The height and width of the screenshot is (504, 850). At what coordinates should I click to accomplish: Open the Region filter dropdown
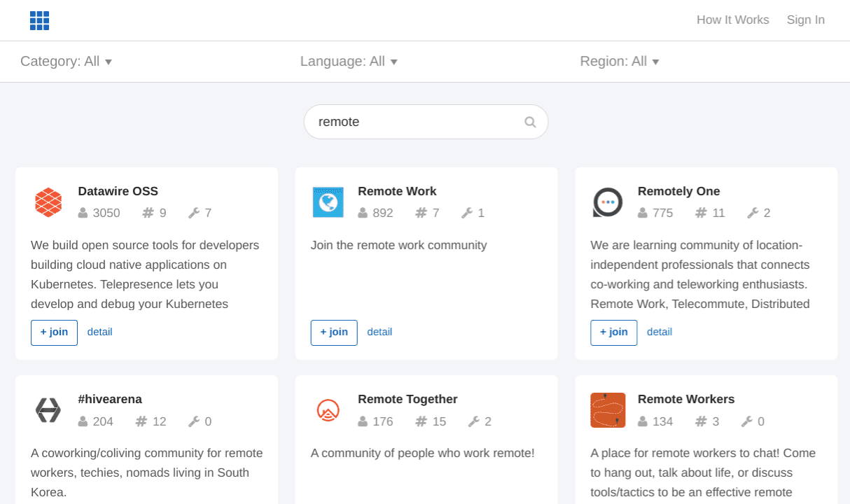(619, 62)
